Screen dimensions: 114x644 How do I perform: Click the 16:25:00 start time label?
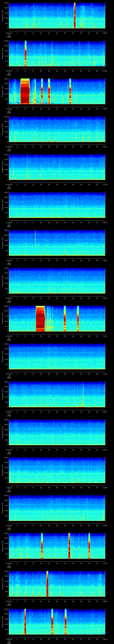(9, 147)
